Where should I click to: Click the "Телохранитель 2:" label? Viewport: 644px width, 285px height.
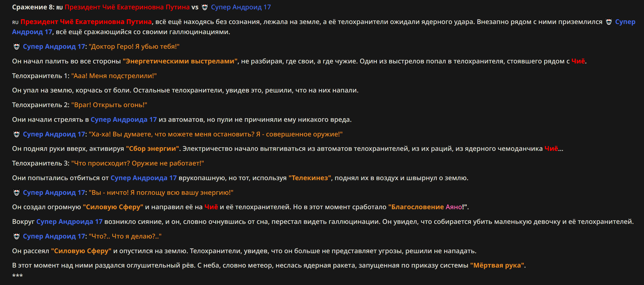coord(41,105)
